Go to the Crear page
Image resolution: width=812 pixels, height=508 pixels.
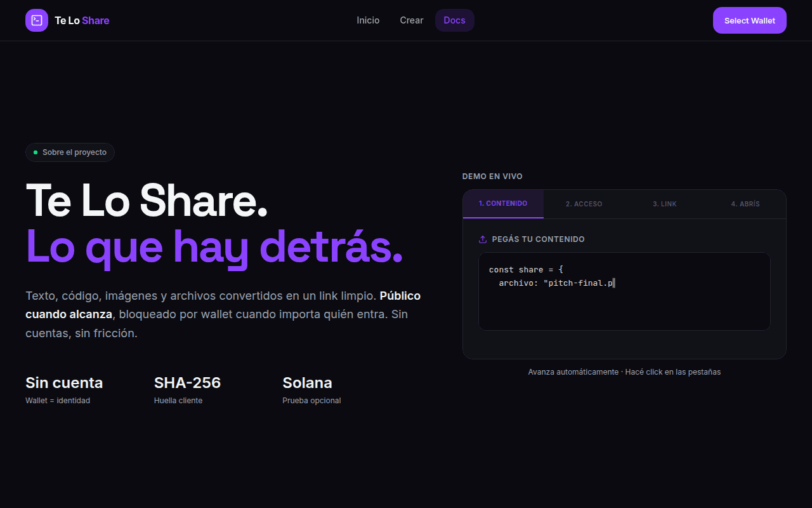pos(412,20)
